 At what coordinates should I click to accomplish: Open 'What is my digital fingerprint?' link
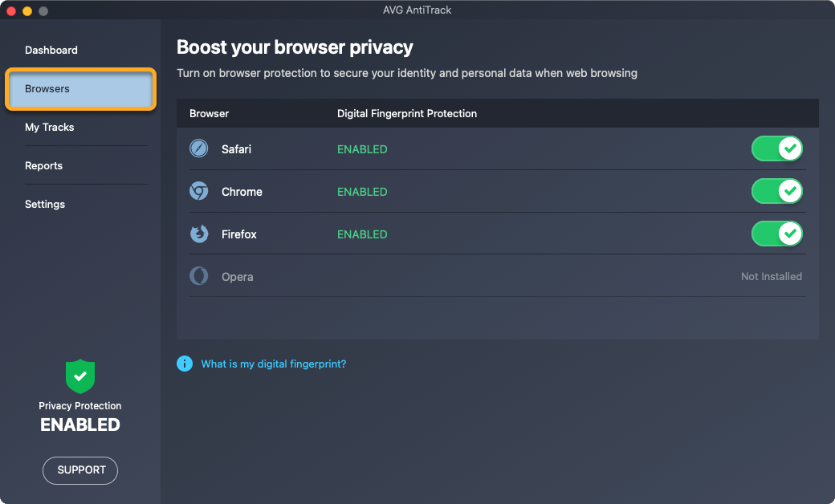click(x=273, y=364)
